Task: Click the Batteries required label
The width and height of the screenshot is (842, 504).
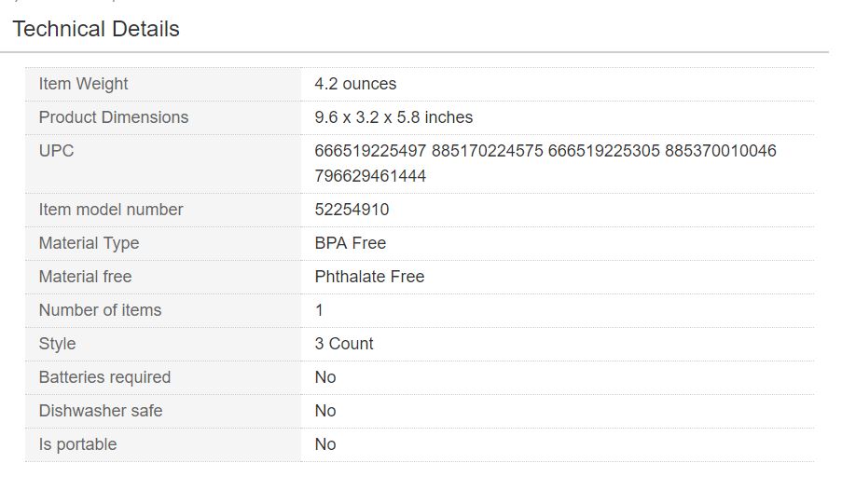Action: coord(104,377)
